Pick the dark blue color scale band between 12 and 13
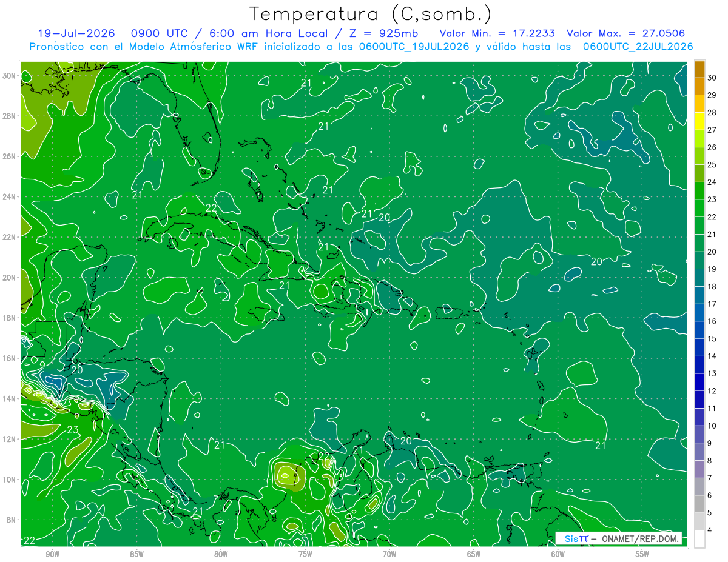Viewport: 728px width, 562px height. pyautogui.click(x=699, y=383)
